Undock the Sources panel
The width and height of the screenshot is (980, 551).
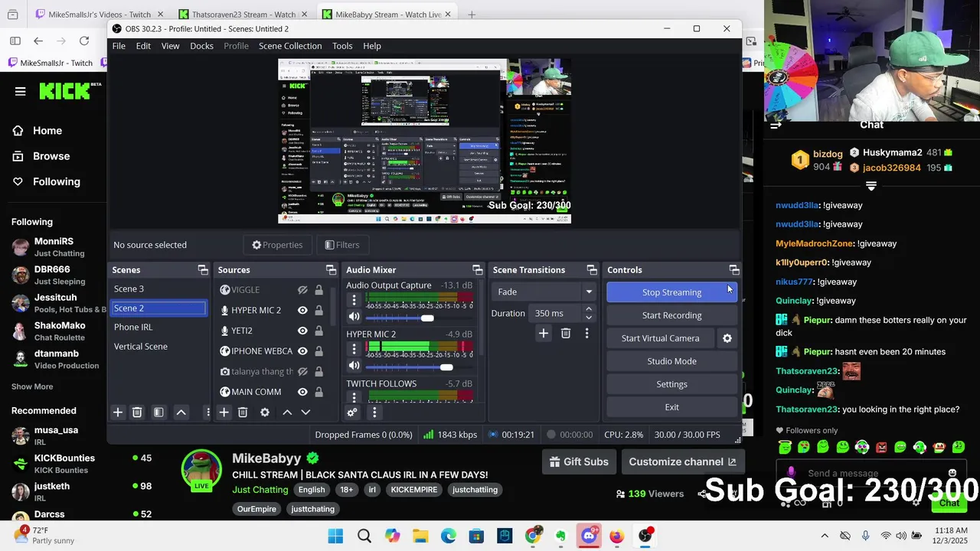pos(331,270)
